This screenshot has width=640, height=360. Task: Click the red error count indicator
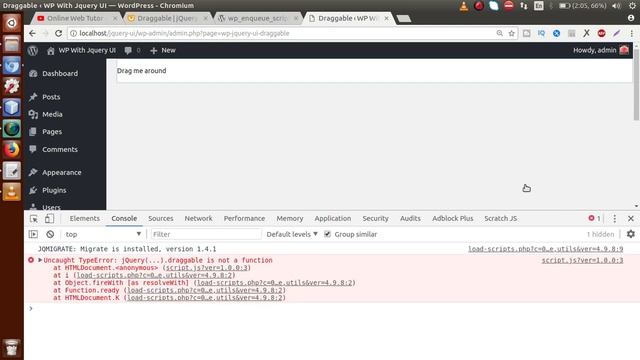click(x=594, y=218)
